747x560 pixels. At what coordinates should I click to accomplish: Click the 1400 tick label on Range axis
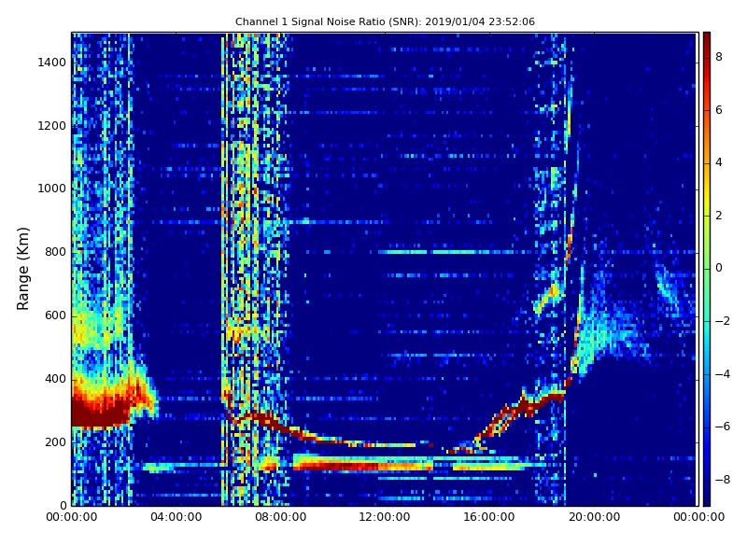coord(52,63)
